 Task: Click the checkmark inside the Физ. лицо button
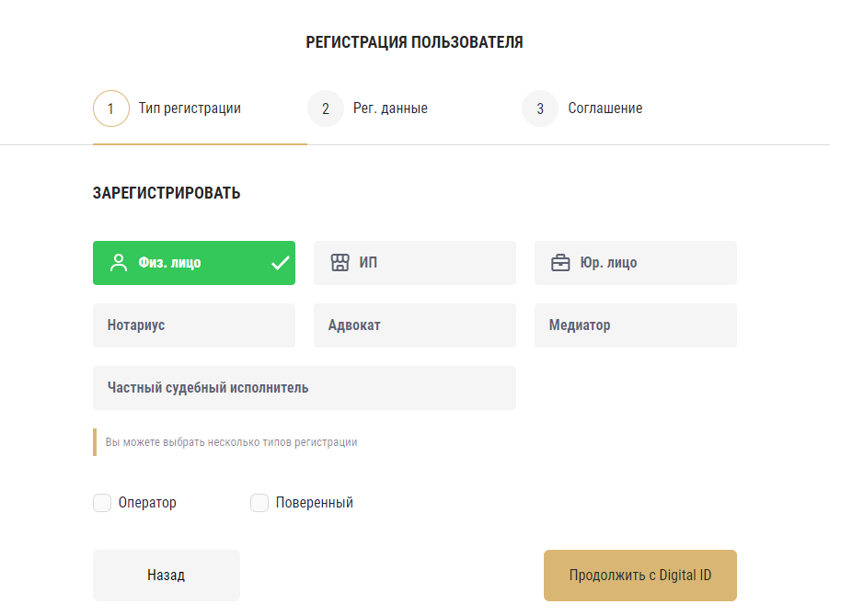click(x=279, y=263)
